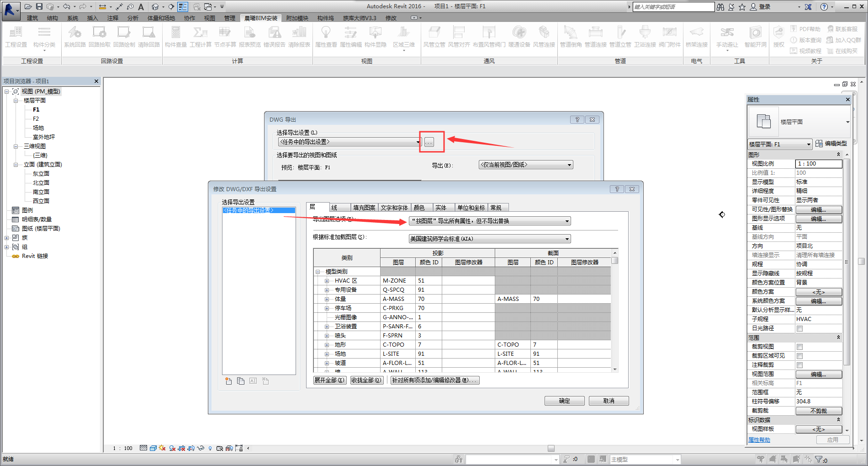
Task: Switch to the 单位和坐标 tab
Action: 471,208
